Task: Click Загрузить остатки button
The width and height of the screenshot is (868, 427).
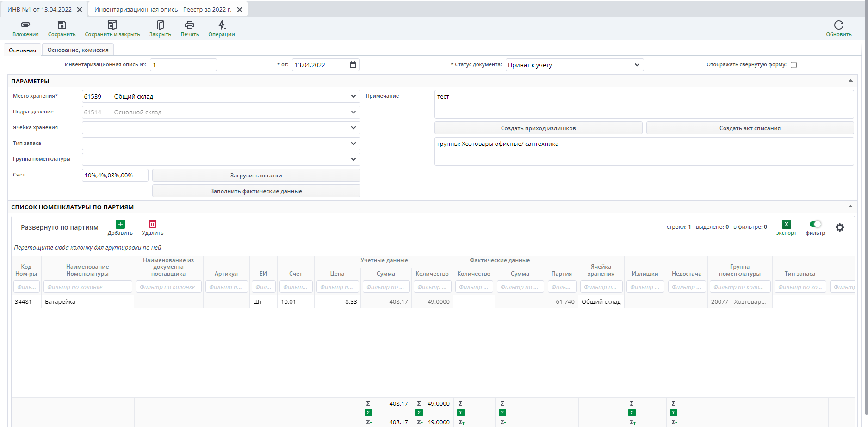Action: tap(256, 176)
